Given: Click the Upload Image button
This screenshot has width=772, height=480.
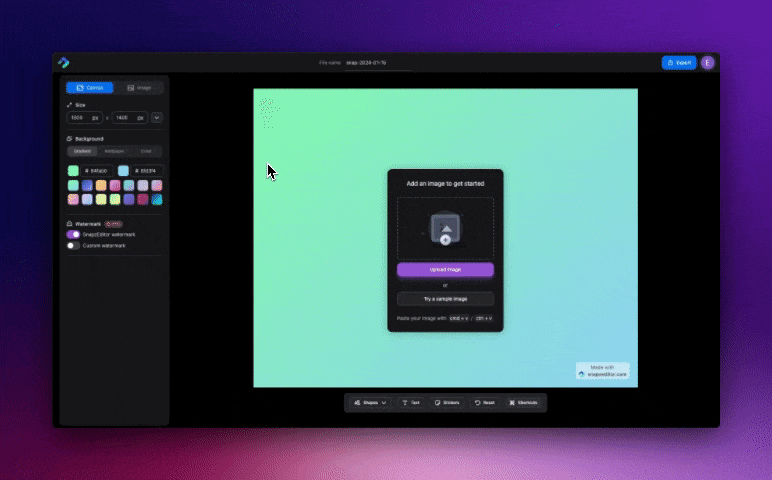Looking at the screenshot, I should (445, 269).
